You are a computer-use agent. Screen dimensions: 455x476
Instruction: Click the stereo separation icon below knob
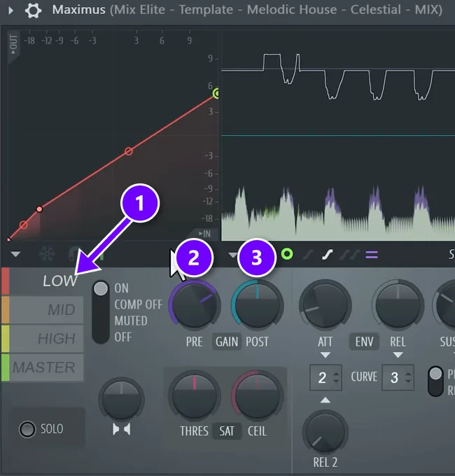121,429
